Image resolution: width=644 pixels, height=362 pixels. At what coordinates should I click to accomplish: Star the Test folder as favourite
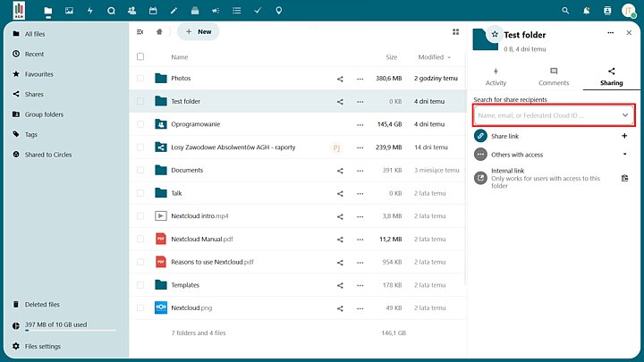[x=495, y=33]
